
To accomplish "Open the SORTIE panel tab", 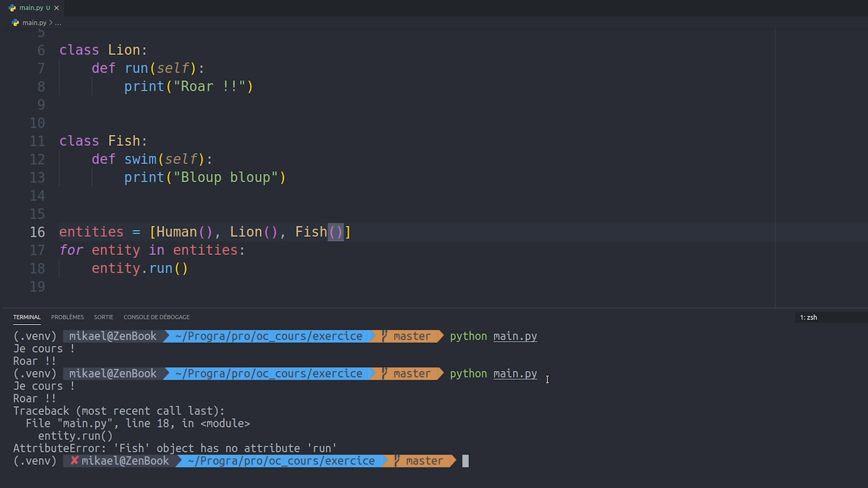I will [x=104, y=317].
